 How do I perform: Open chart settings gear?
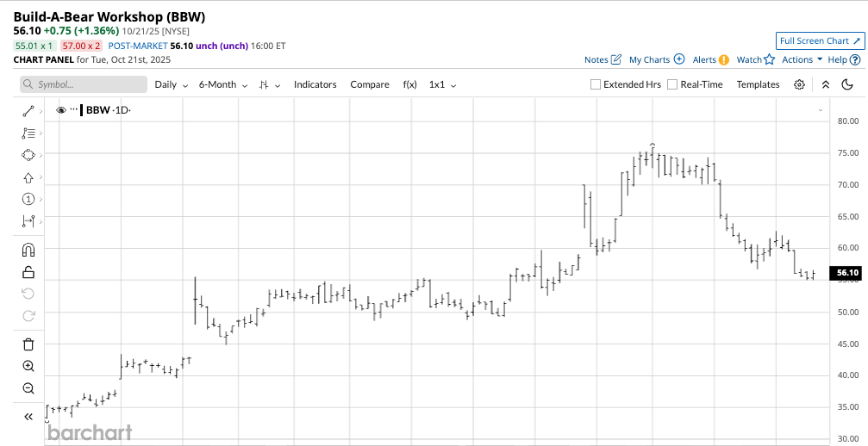[x=799, y=84]
